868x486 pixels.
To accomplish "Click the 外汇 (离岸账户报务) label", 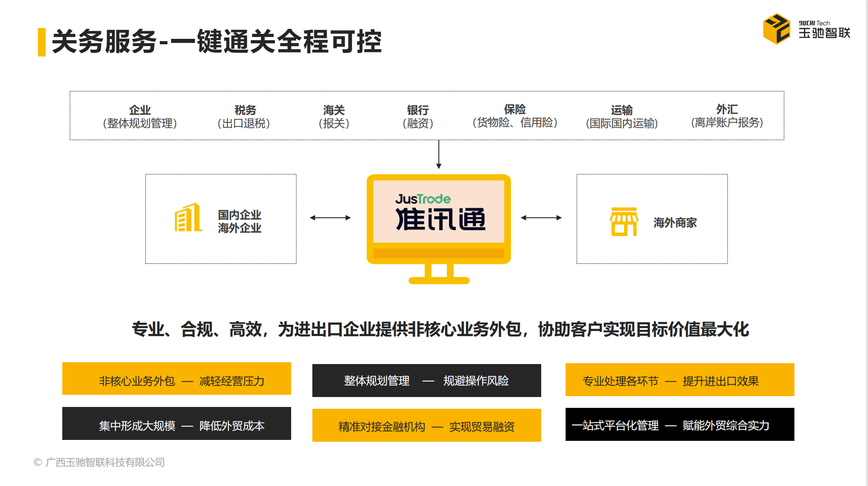I will (727, 116).
